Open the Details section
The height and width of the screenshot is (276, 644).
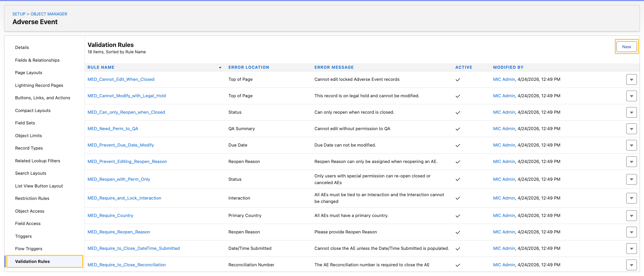(x=22, y=48)
